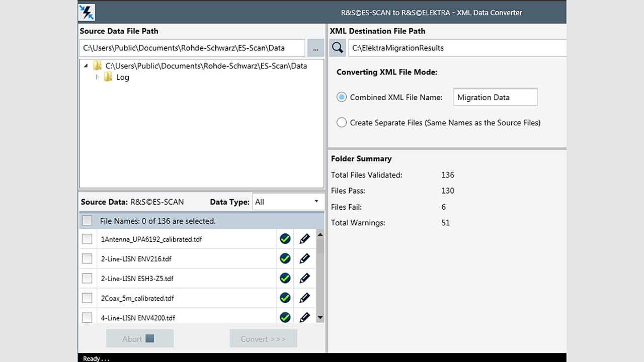Click the Source Data File Path field
Viewport: 644px width, 362px height.
pos(192,48)
